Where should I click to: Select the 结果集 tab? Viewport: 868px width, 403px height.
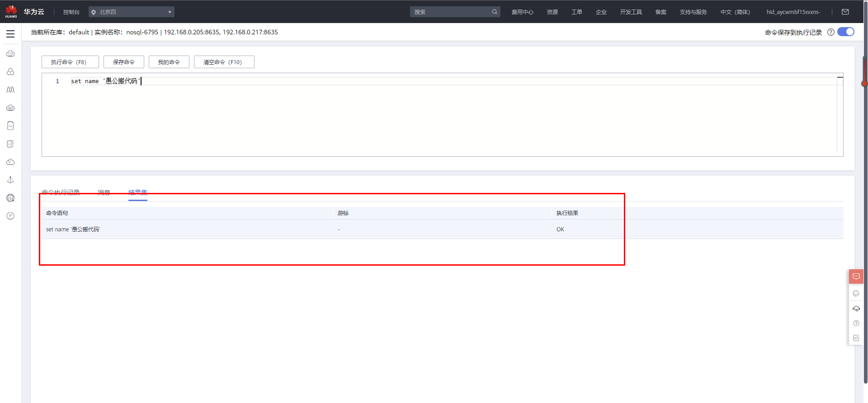pos(138,192)
